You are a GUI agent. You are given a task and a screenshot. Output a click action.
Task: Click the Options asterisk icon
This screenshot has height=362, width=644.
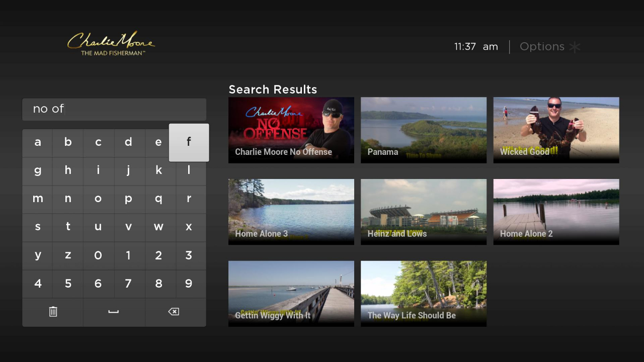point(575,47)
